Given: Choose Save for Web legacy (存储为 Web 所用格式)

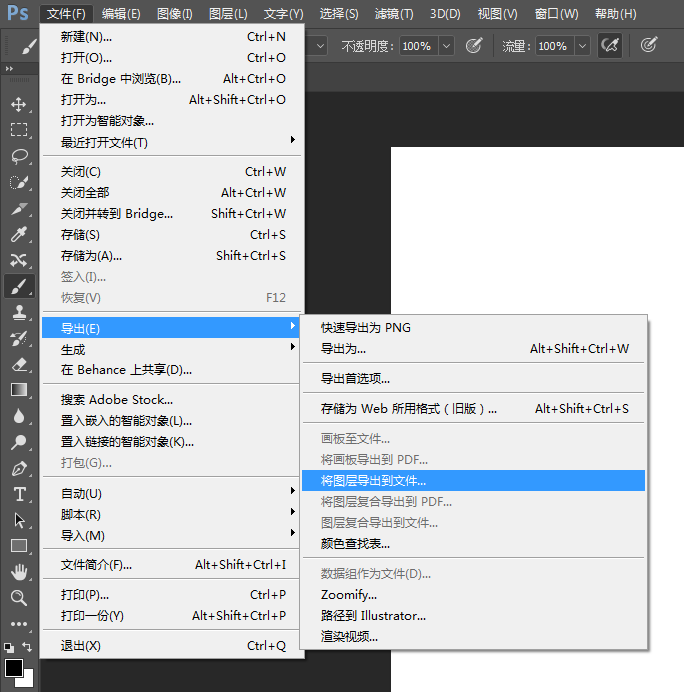Looking at the screenshot, I should [x=473, y=409].
